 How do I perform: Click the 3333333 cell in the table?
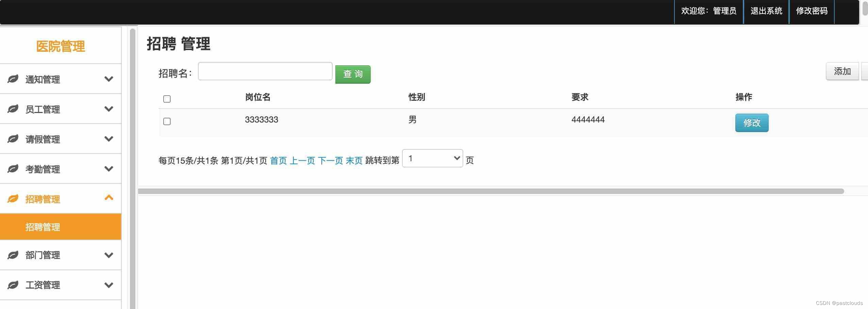262,120
